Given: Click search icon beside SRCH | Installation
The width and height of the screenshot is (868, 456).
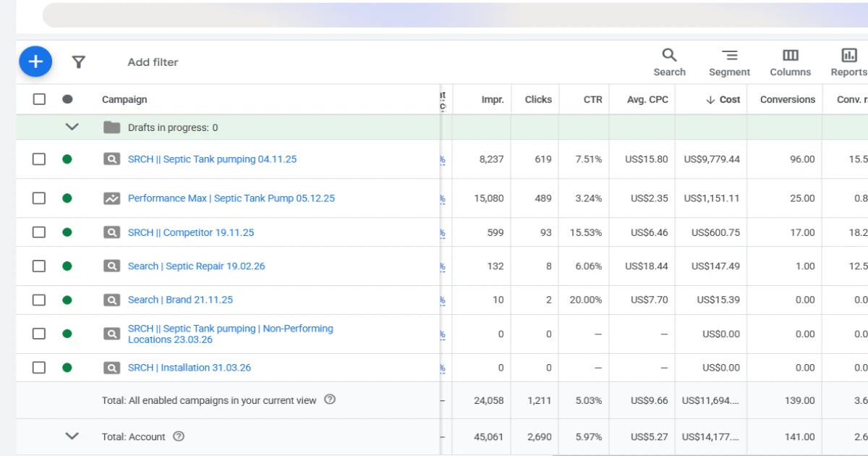Looking at the screenshot, I should coord(111,368).
